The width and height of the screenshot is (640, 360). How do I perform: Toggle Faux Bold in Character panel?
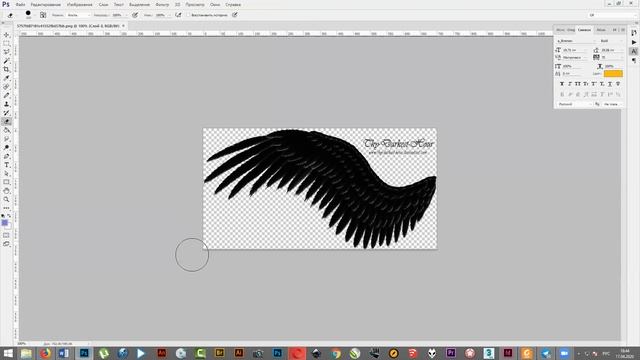pyautogui.click(x=562, y=84)
